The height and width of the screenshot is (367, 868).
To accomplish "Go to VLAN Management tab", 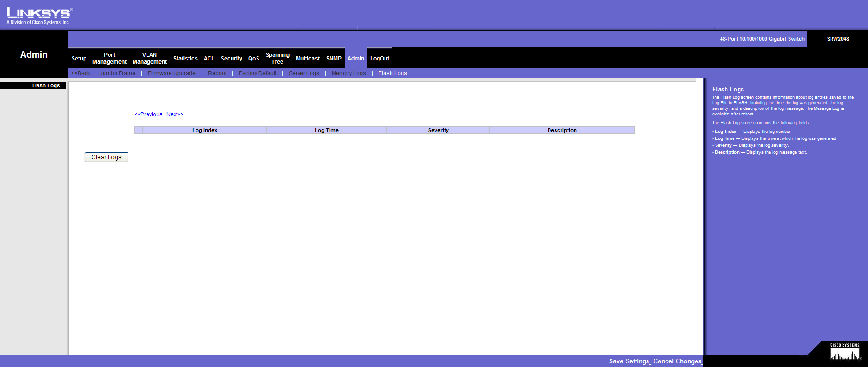I will tap(149, 58).
